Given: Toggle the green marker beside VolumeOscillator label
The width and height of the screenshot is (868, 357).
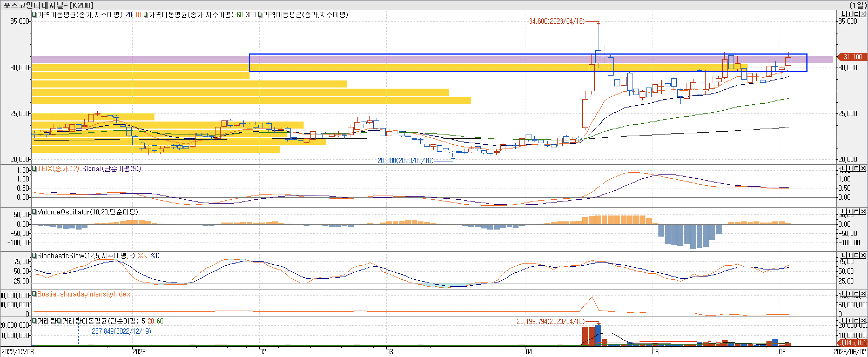Looking at the screenshot, I should pyautogui.click(x=34, y=212).
